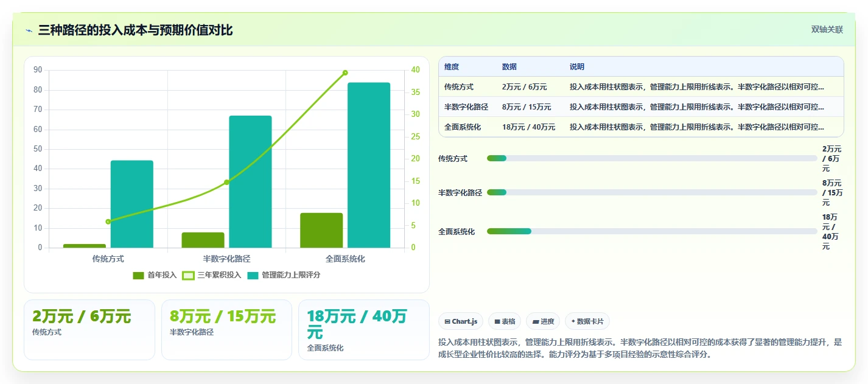Click 说明 text in the 全面系统化 row
Screen dimensions: 868x384
click(697, 127)
